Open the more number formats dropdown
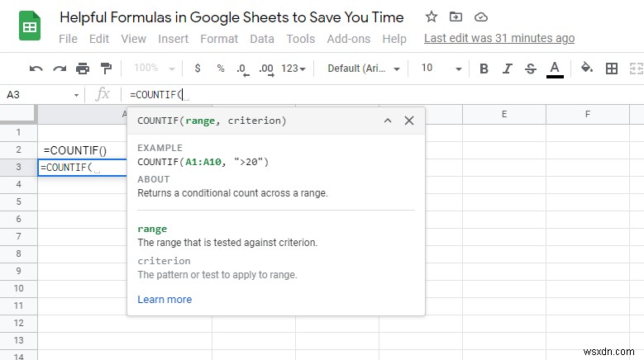This screenshot has width=644, height=360. (293, 69)
